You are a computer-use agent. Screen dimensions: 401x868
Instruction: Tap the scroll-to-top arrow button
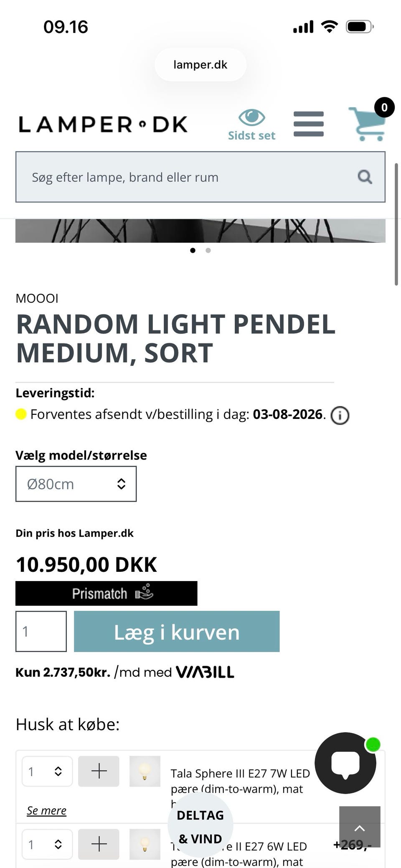point(360,827)
